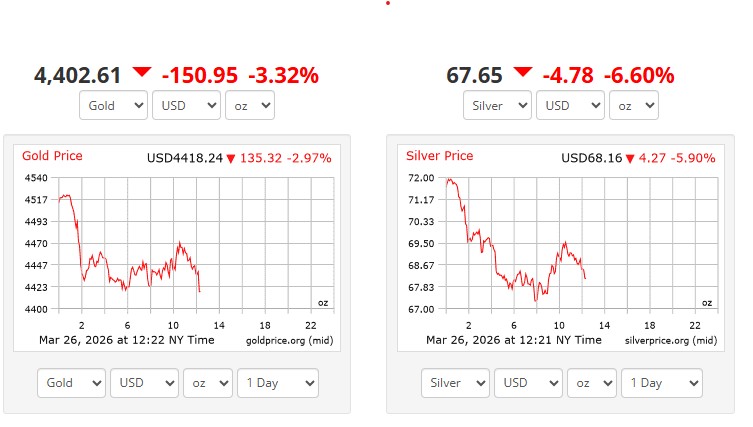Image resolution: width=753 pixels, height=427 pixels.
Task: Click the Gold Price chart title
Action: pyautogui.click(x=52, y=156)
